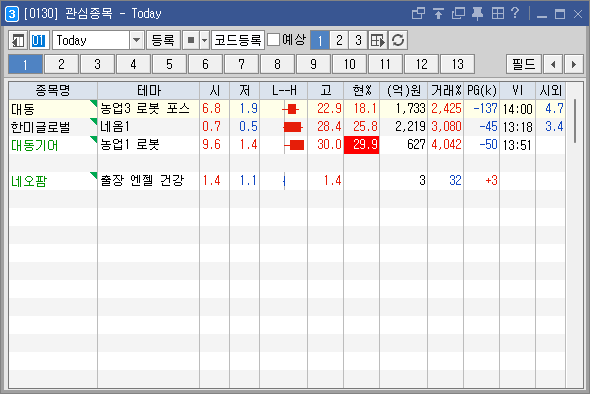Select watchlist group tab 10
The width and height of the screenshot is (590, 394).
pyautogui.click(x=350, y=64)
